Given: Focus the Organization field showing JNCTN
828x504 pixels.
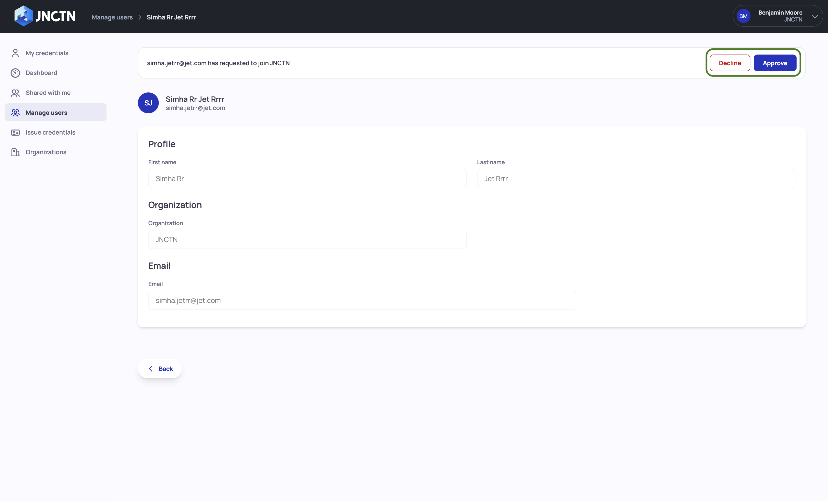Looking at the screenshot, I should [x=307, y=239].
